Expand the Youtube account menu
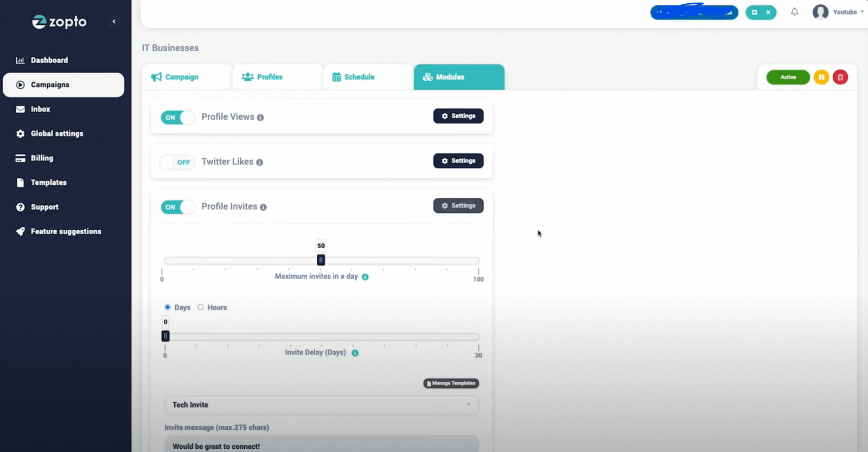This screenshot has height=452, width=868. 838,12
